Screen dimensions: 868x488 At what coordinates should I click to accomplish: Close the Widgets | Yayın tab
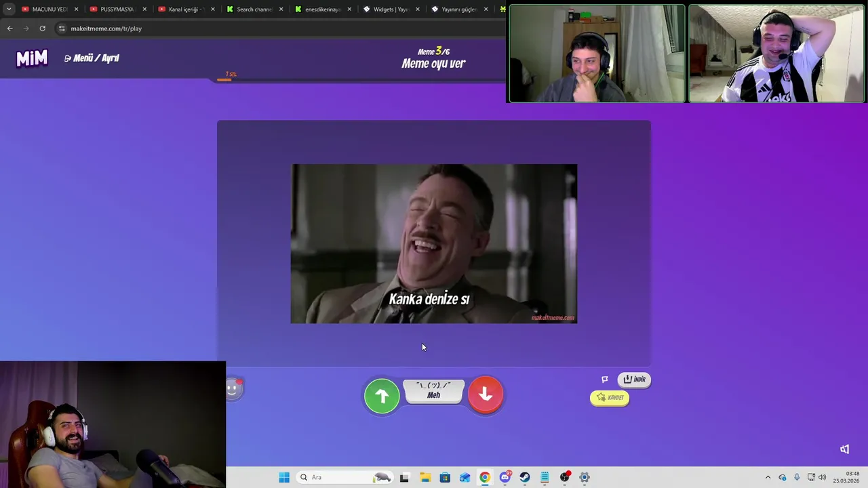pyautogui.click(x=417, y=9)
